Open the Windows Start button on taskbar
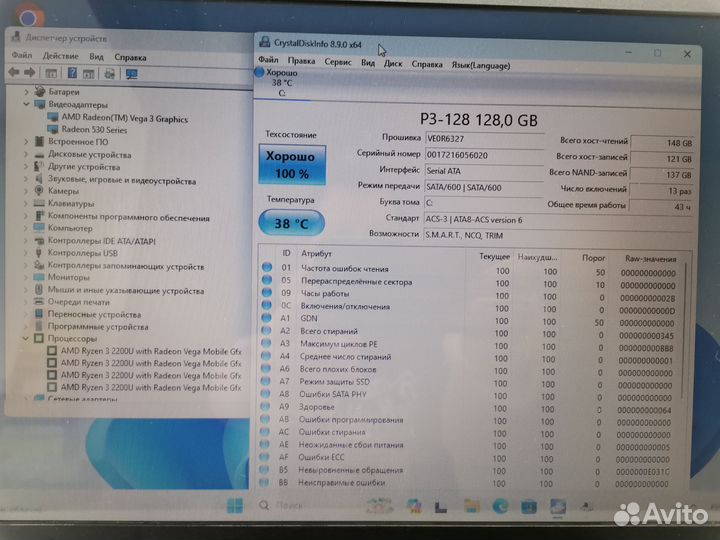 coord(235,506)
